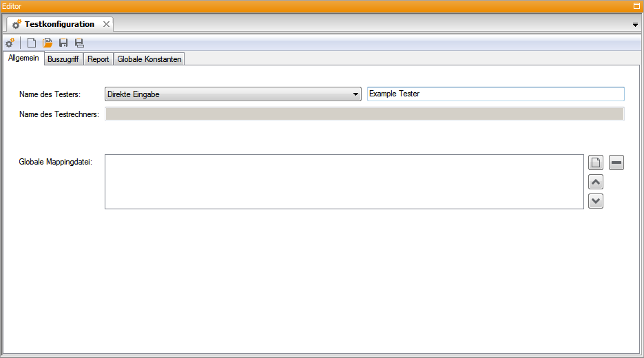The height and width of the screenshot is (358, 644).
Task: Switch to the Allgemein tab
Action: click(x=23, y=58)
